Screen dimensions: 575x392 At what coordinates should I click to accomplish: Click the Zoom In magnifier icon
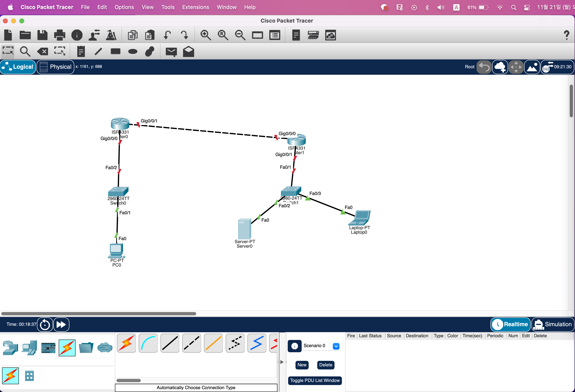[205, 35]
